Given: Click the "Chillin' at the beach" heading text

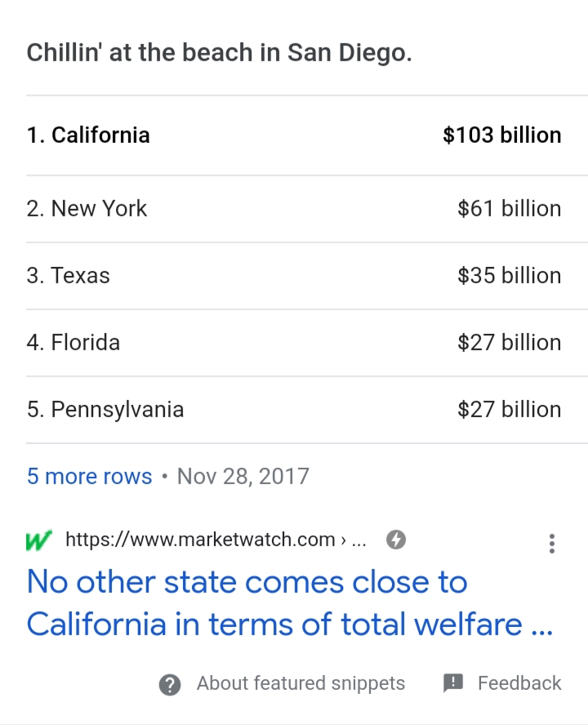Looking at the screenshot, I should coord(220,53).
